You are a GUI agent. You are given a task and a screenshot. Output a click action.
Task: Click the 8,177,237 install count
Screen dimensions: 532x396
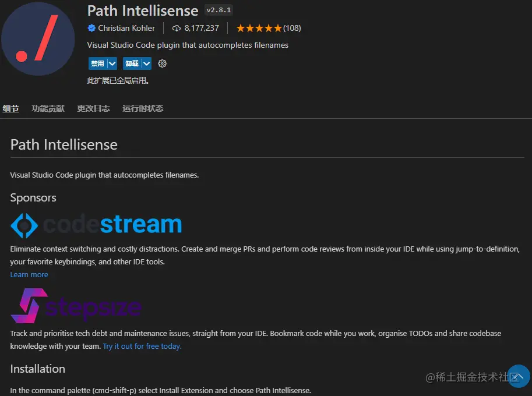coord(202,28)
